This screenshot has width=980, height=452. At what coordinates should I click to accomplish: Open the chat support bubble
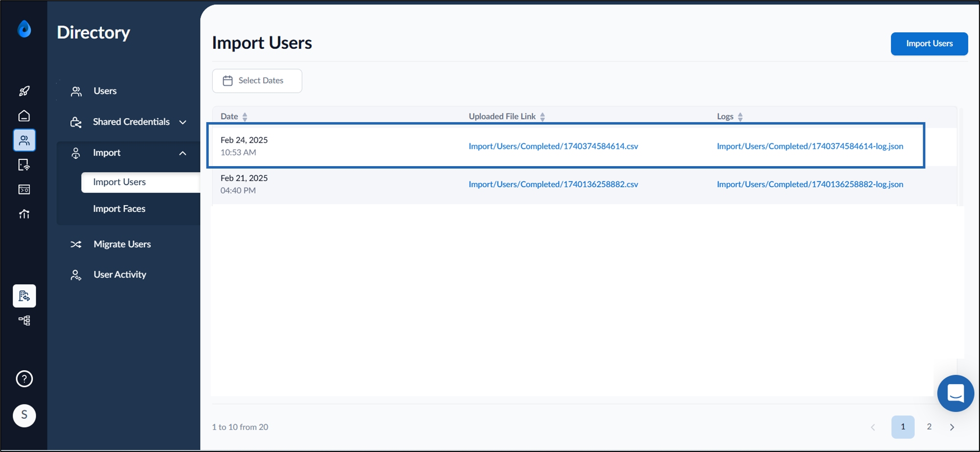pyautogui.click(x=955, y=393)
